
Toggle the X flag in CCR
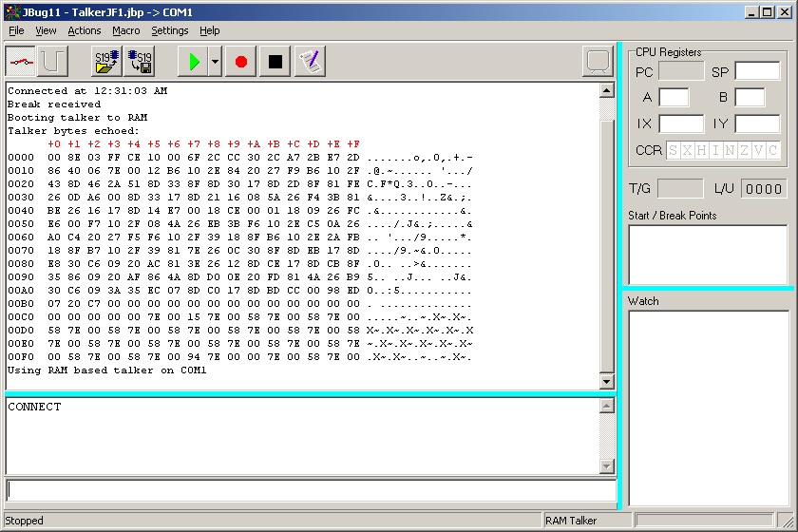click(x=687, y=150)
